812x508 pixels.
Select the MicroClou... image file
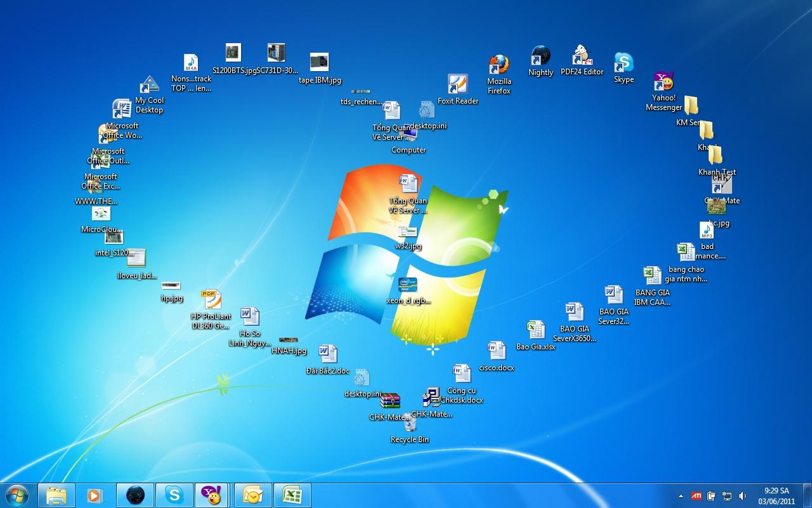(x=101, y=214)
